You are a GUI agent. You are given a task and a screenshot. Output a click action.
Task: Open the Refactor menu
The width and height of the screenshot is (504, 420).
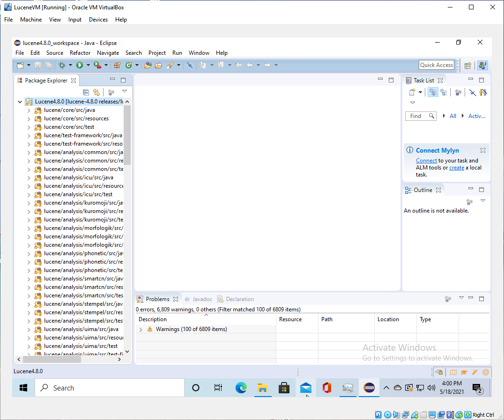[x=80, y=53]
